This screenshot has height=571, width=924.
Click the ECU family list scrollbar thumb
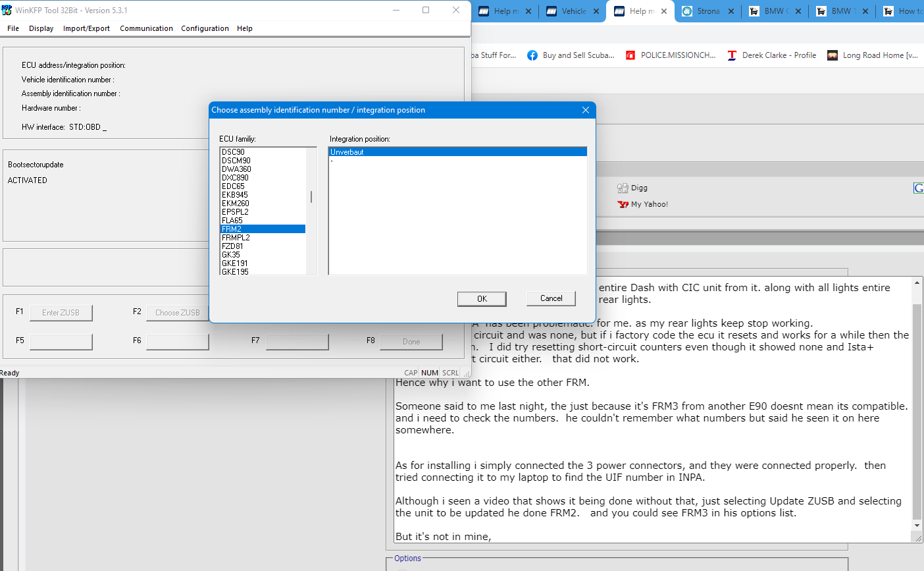click(x=311, y=197)
